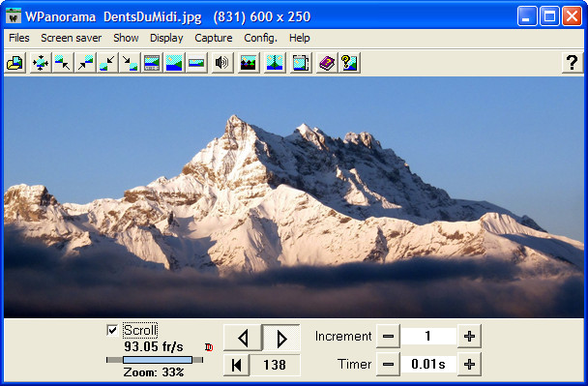
Task: Click the go-to-start button beside 138
Action: (237, 365)
